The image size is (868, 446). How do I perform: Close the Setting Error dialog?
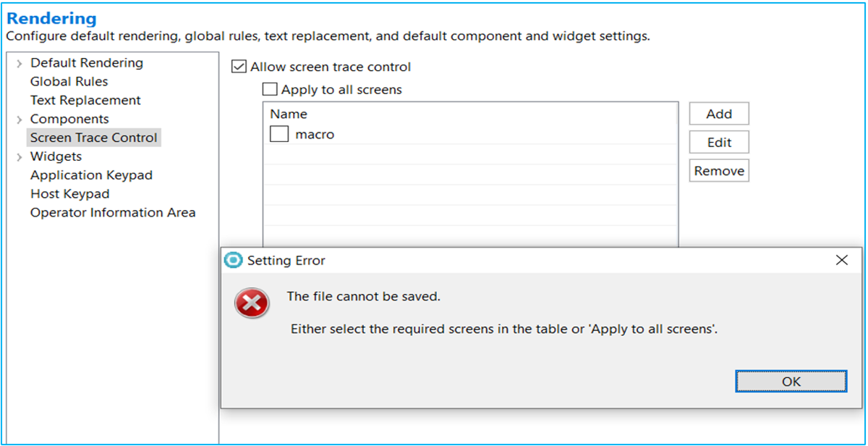(841, 261)
